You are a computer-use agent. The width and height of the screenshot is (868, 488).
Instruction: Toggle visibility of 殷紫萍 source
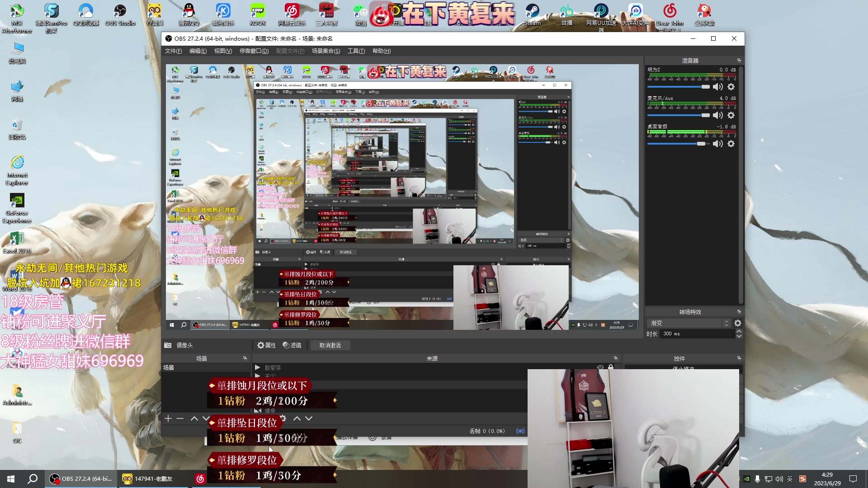[x=600, y=368]
